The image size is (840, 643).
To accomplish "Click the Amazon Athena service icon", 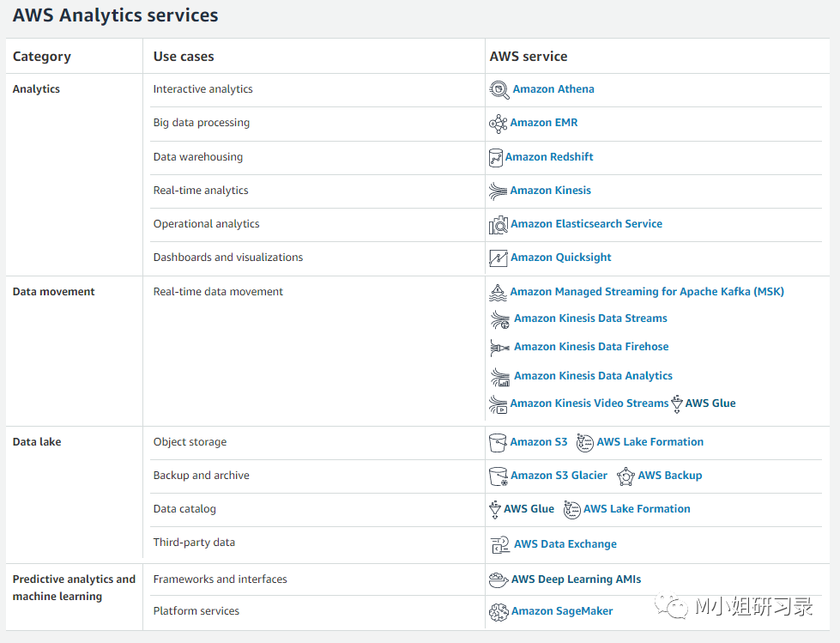I will 499,89.
